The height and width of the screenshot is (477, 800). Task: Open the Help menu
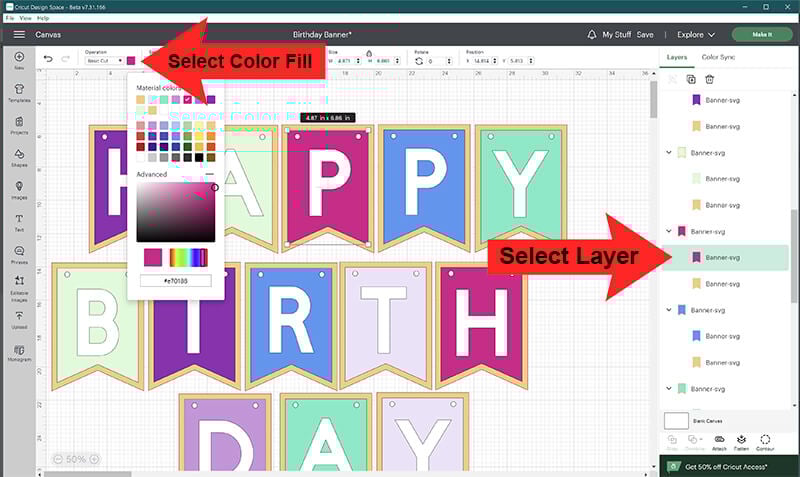43,18
